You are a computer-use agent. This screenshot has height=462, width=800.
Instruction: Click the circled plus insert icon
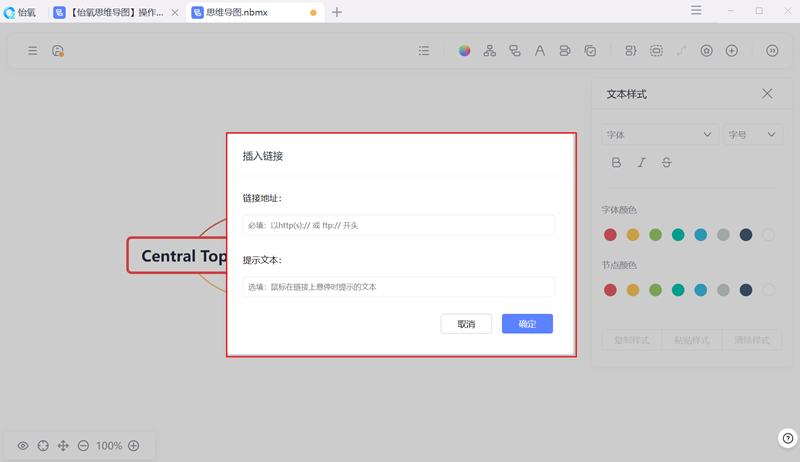coord(732,50)
